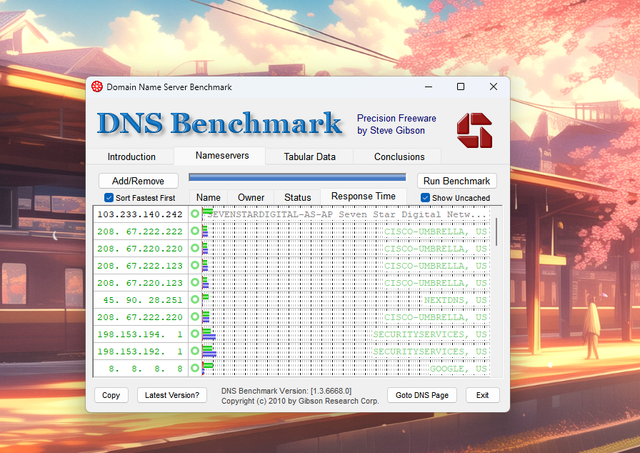Viewport: 640px width, 453px height.
Task: Open the Conclusions tab
Action: click(399, 157)
